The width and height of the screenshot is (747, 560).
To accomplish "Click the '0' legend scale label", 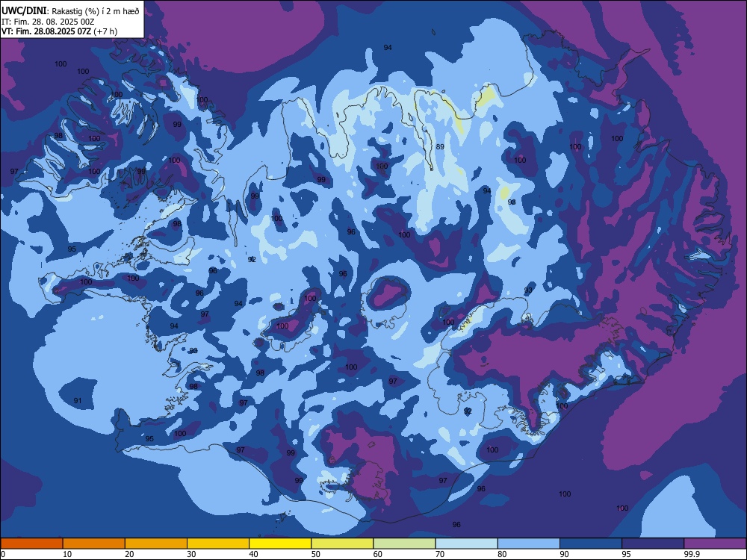I will [3, 554].
